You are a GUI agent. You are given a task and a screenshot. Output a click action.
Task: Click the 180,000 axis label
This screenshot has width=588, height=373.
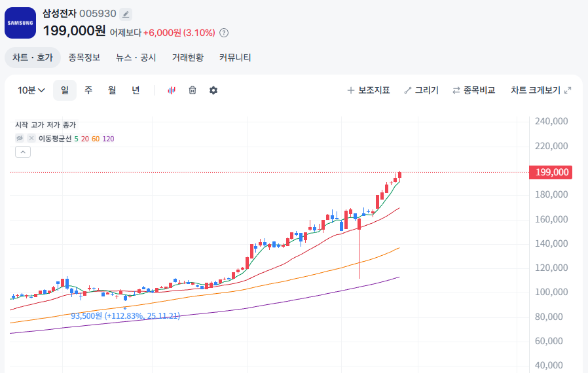click(551, 194)
